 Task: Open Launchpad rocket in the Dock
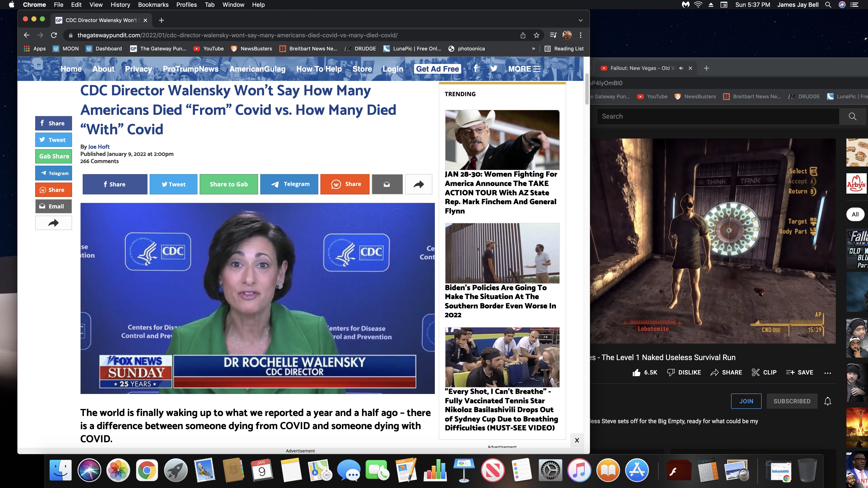(175, 470)
